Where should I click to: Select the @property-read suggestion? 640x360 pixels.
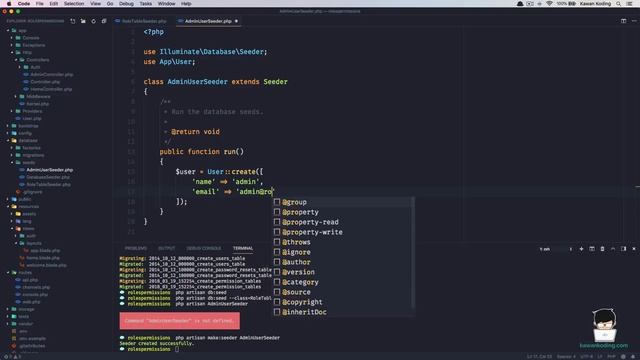tap(343, 222)
